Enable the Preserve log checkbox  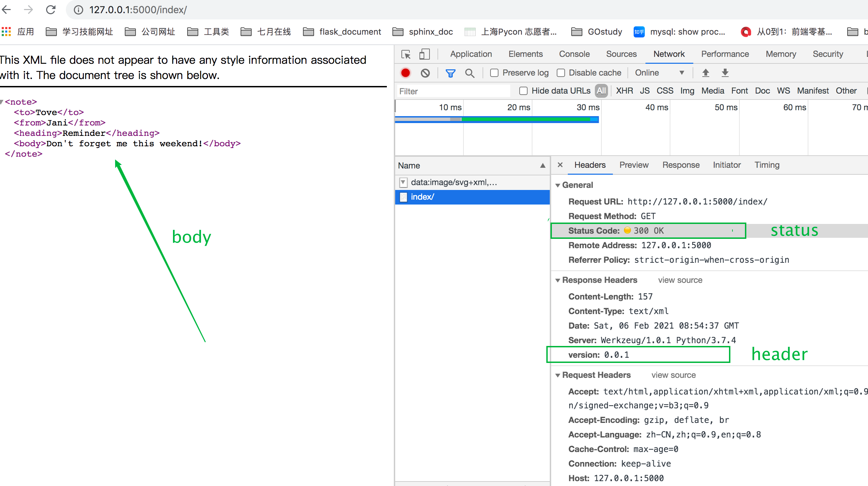click(x=494, y=73)
